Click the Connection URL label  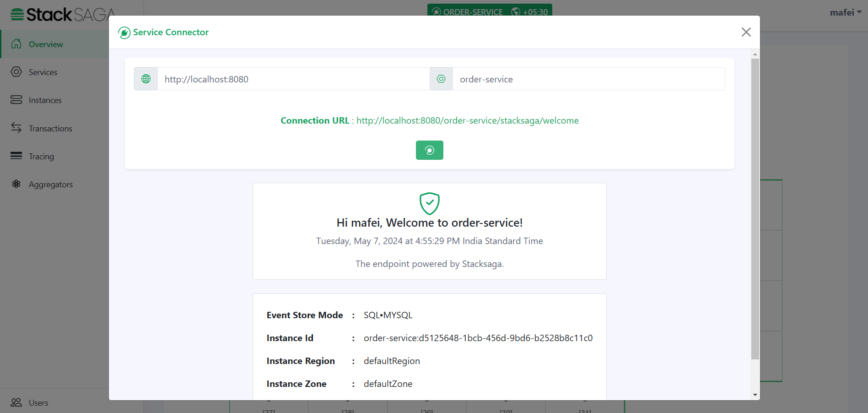315,120
